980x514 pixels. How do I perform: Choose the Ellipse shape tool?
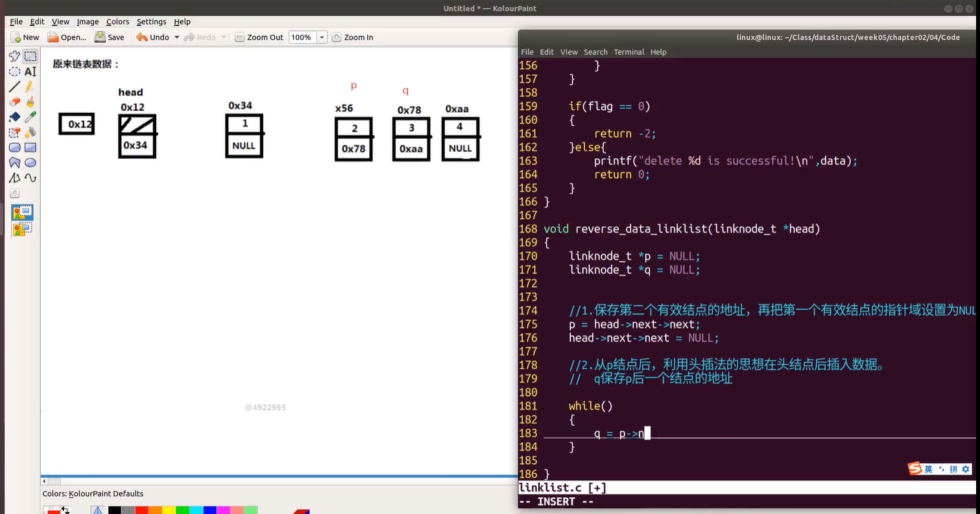pos(30,163)
